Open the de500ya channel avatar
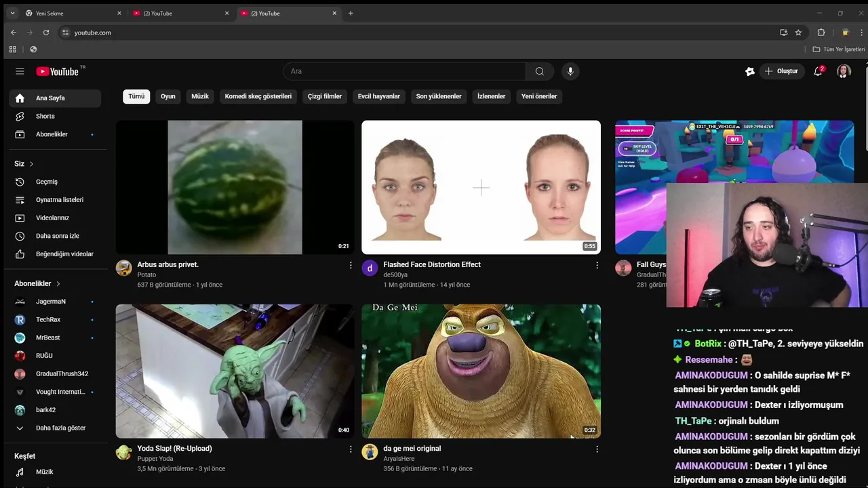 (370, 268)
